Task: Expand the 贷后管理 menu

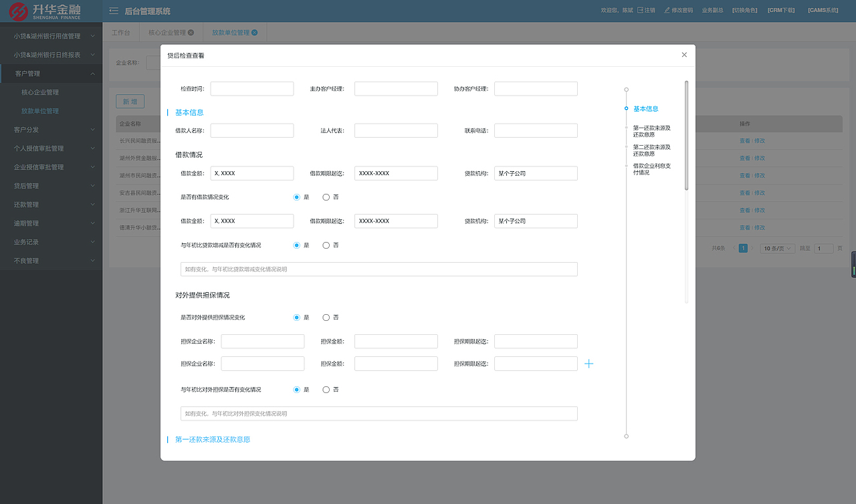Action: [x=51, y=186]
